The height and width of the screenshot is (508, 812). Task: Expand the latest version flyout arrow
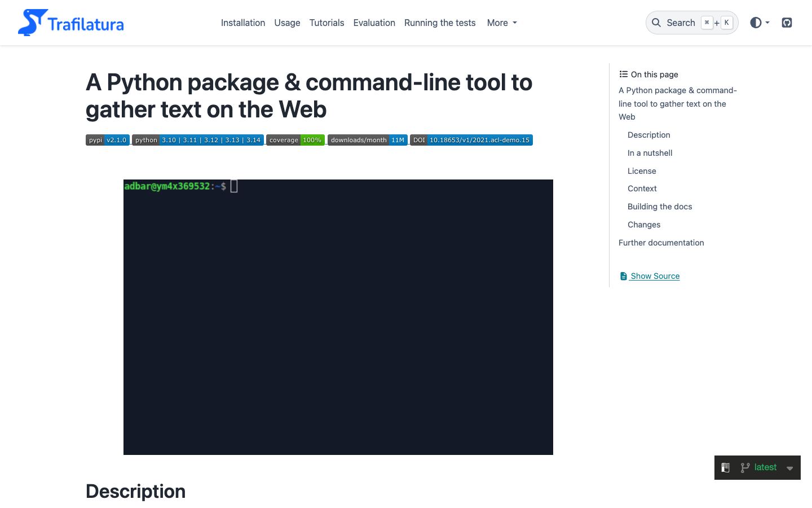790,468
